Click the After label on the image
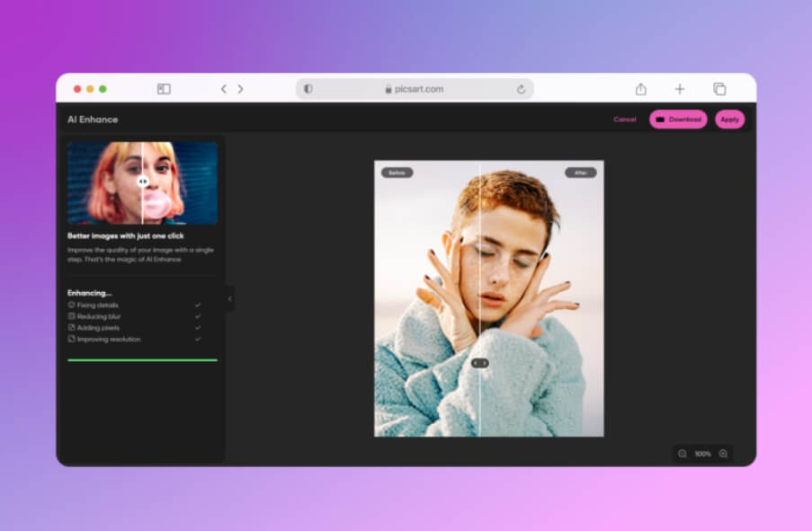Image resolution: width=812 pixels, height=531 pixels. (580, 173)
